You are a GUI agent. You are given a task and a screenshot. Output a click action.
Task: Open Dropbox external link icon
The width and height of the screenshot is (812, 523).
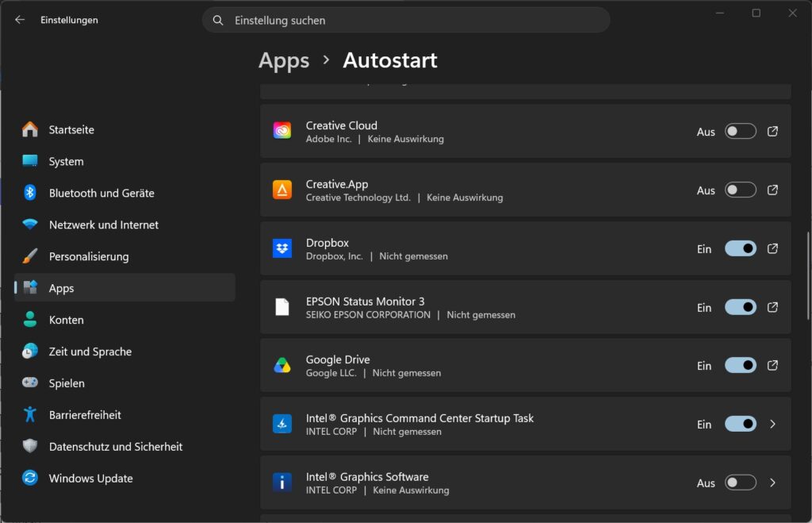point(772,248)
